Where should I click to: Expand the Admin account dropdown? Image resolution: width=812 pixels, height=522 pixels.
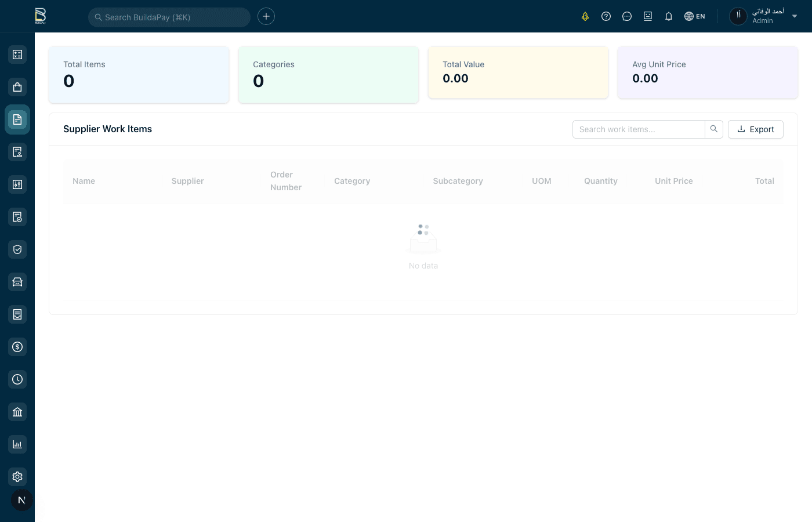[795, 16]
